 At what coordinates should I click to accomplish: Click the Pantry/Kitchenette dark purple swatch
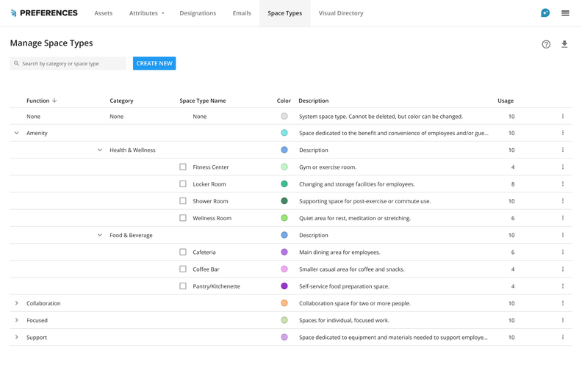click(284, 286)
